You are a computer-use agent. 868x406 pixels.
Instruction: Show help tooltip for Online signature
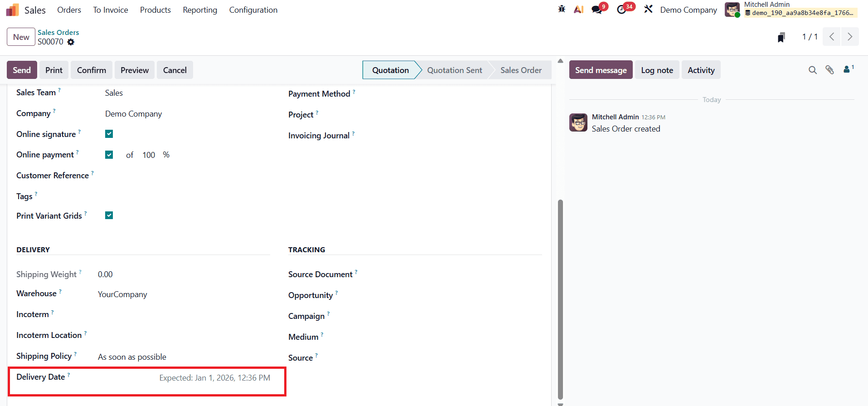(x=79, y=132)
